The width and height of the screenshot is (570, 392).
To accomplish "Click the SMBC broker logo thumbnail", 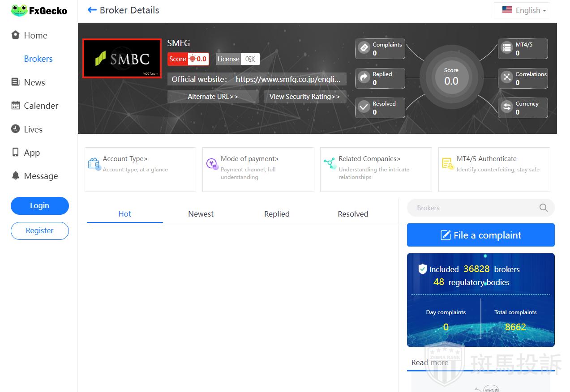I will click(x=122, y=58).
